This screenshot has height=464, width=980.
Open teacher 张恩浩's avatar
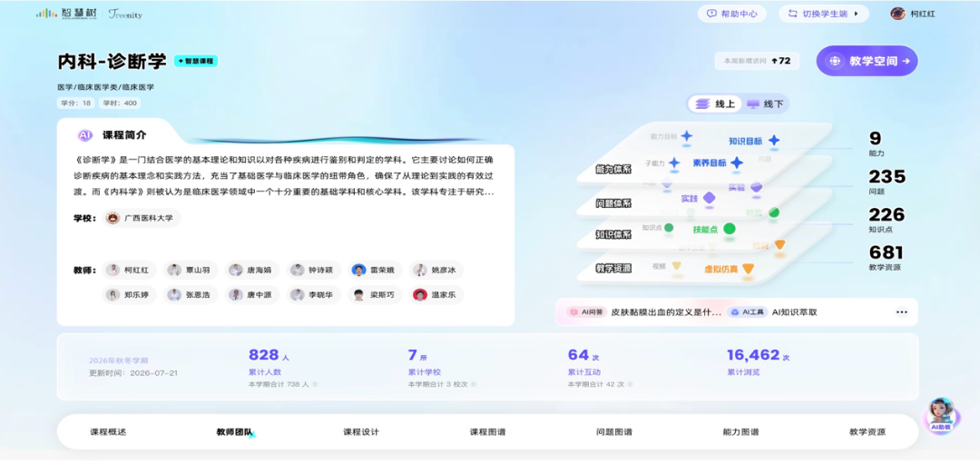click(173, 295)
